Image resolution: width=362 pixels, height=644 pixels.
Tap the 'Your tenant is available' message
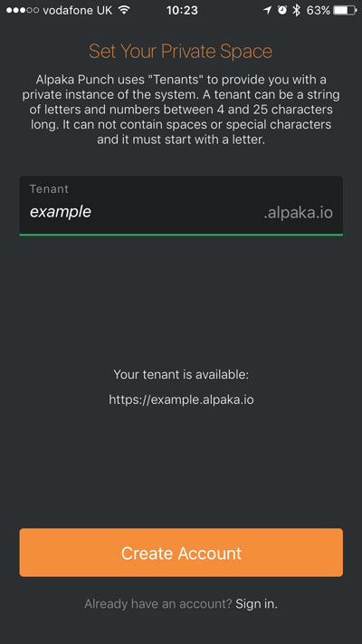coord(181,375)
